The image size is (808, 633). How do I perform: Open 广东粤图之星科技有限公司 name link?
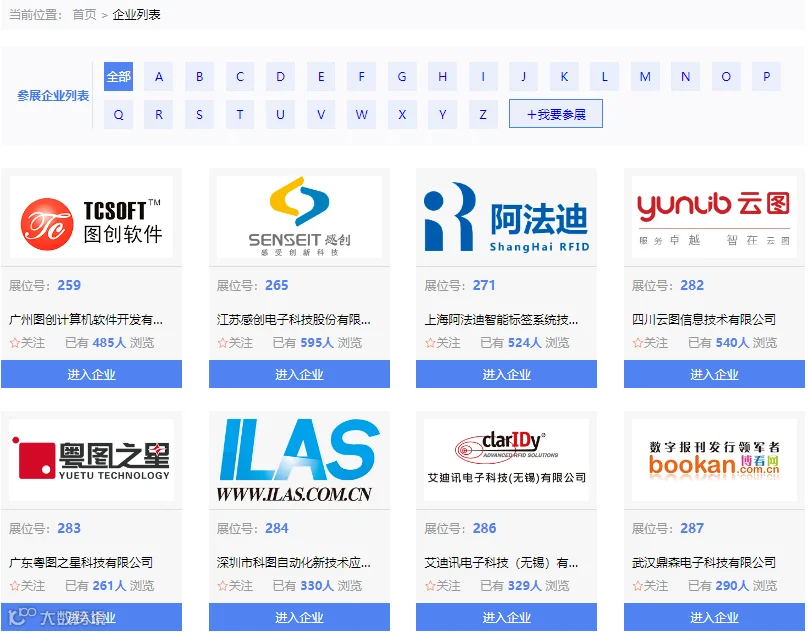click(81, 563)
